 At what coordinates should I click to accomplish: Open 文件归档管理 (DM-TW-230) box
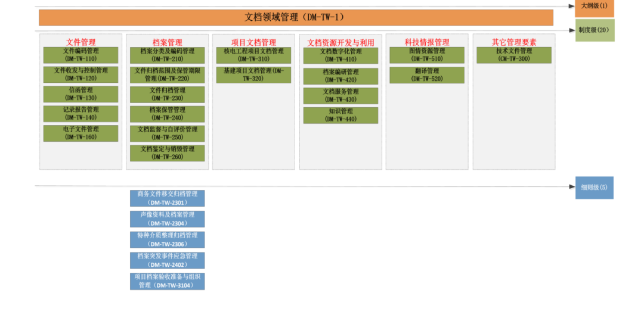167,94
